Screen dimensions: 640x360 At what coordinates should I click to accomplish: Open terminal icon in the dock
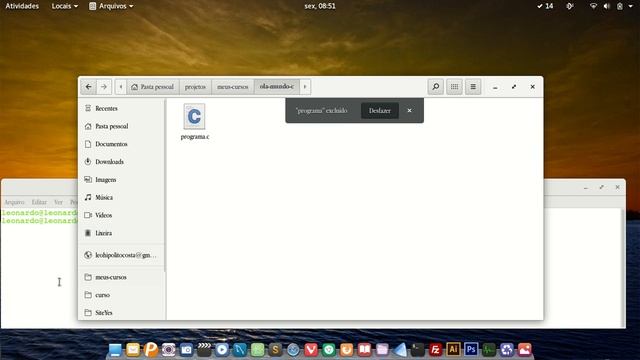(x=417, y=349)
